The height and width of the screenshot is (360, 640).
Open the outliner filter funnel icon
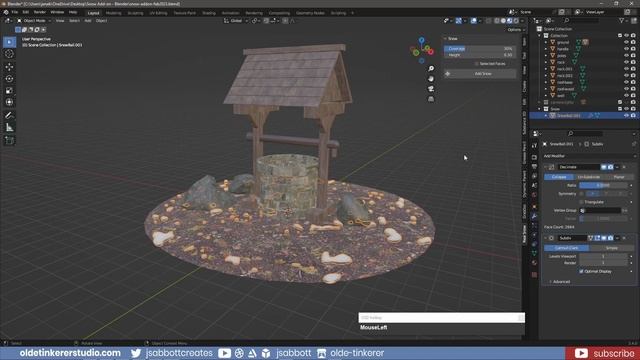point(622,20)
